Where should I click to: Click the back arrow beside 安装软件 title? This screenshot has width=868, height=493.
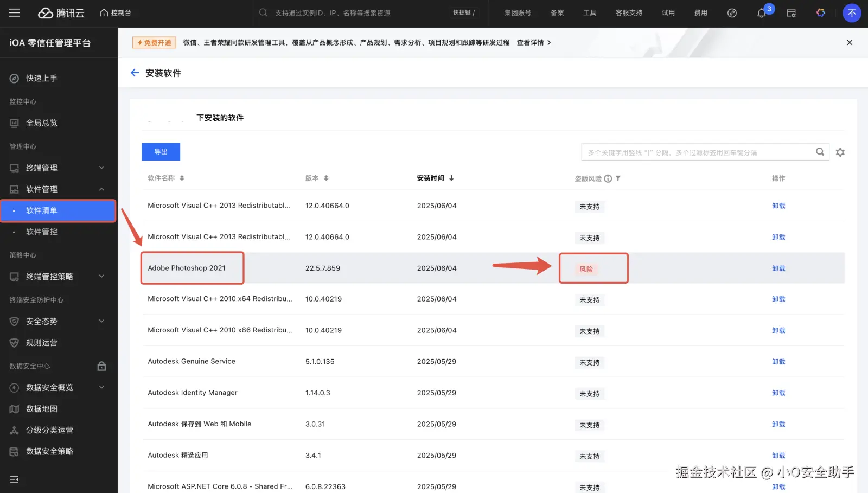(x=135, y=72)
